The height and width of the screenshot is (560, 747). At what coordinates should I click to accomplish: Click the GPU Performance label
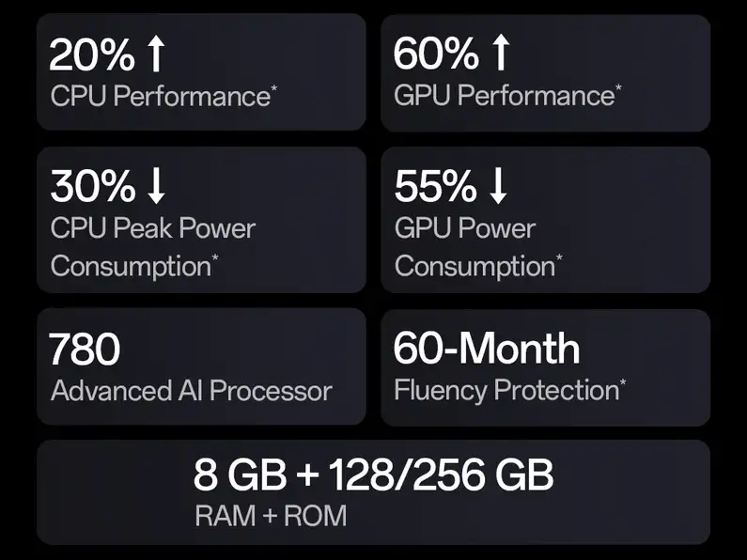[x=503, y=96]
